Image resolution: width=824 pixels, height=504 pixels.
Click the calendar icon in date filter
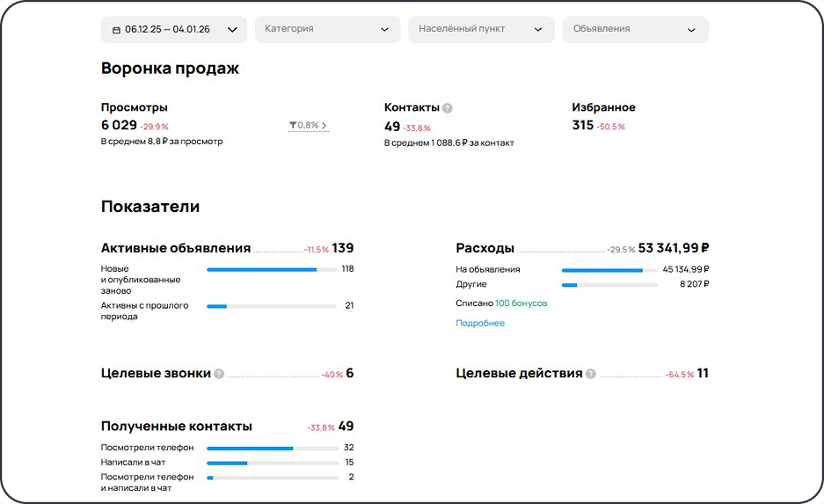point(116,30)
